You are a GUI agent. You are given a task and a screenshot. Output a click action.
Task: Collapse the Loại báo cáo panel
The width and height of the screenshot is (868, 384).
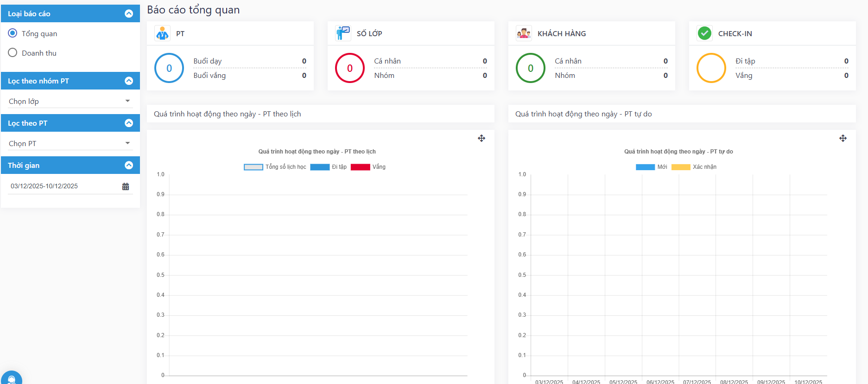129,14
